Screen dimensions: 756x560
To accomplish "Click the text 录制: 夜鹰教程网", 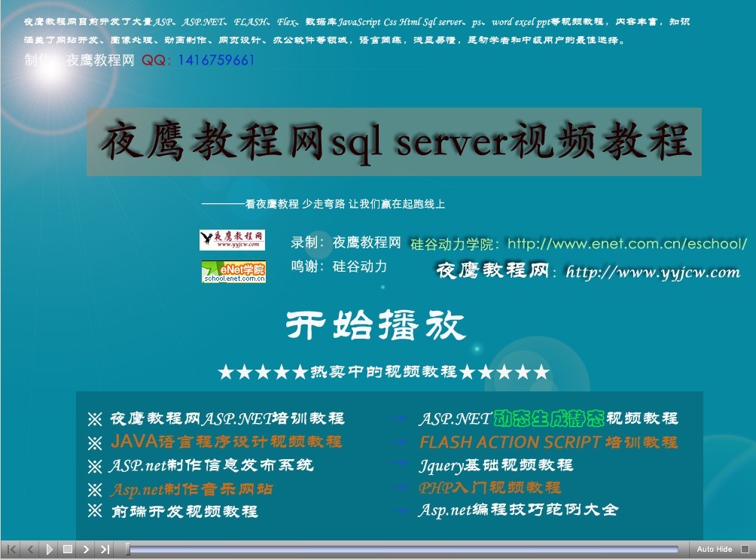I will point(345,242).
